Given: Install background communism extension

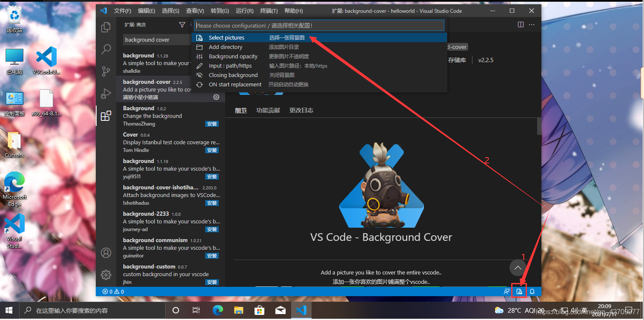Looking at the screenshot, I should tap(212, 256).
